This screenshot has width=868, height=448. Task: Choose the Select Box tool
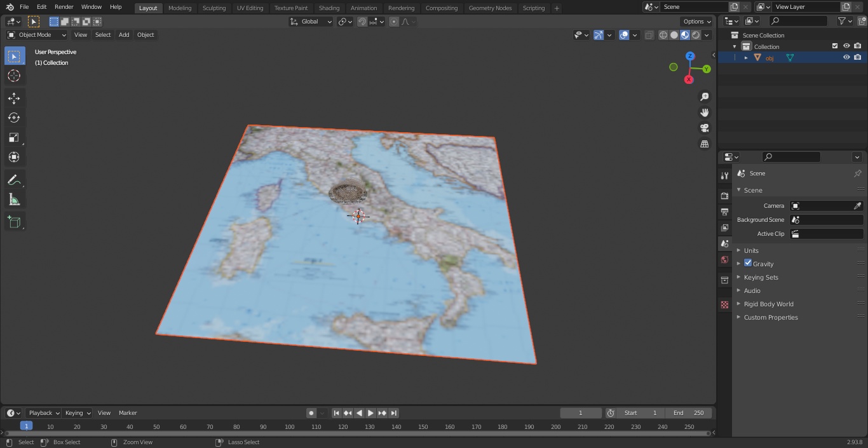pos(14,56)
